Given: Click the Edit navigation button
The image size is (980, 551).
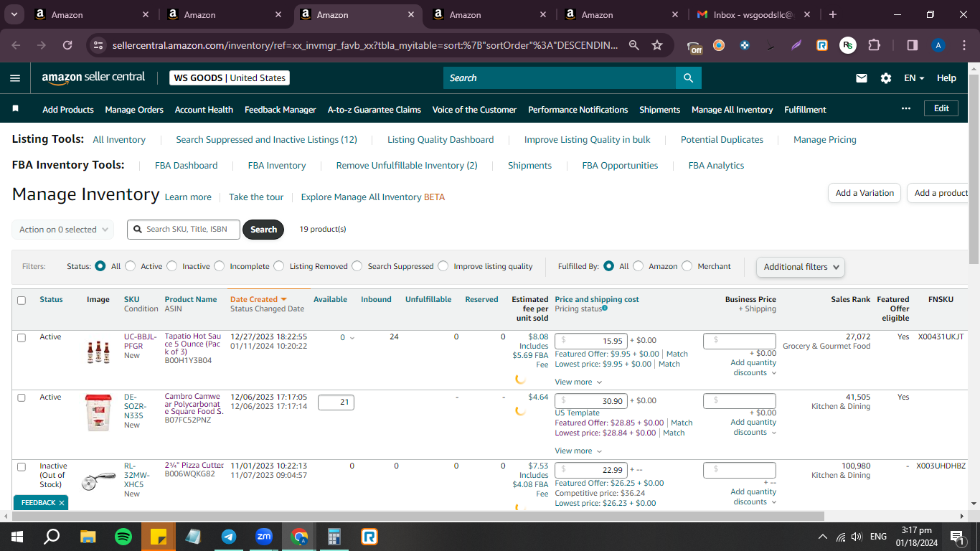Looking at the screenshot, I should click(941, 108).
